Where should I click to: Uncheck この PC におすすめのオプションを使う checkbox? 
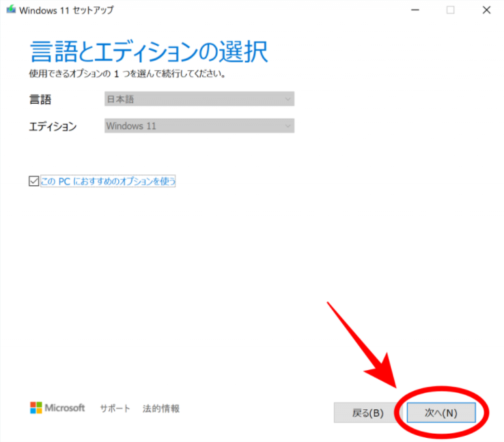[33, 181]
